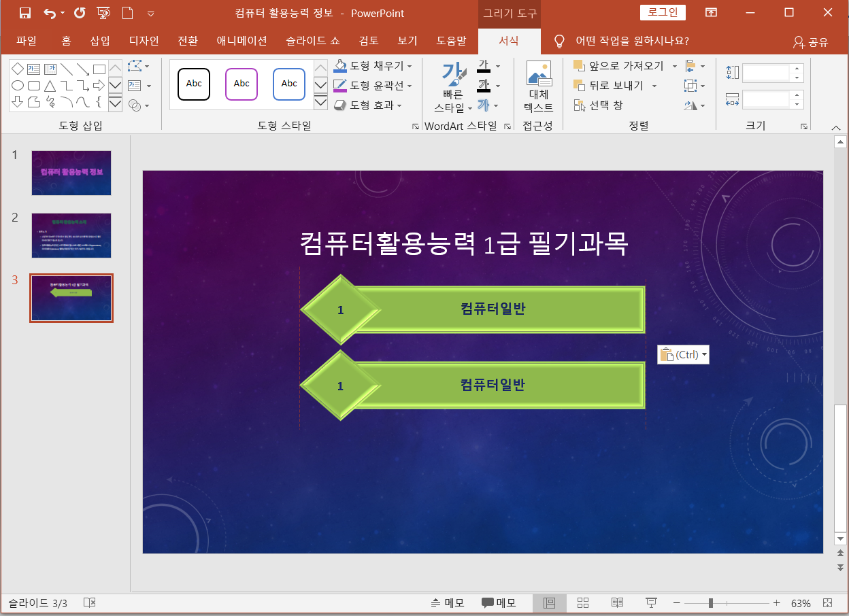Click the Save icon in quick access toolbar
This screenshot has width=849, height=616.
[25, 13]
